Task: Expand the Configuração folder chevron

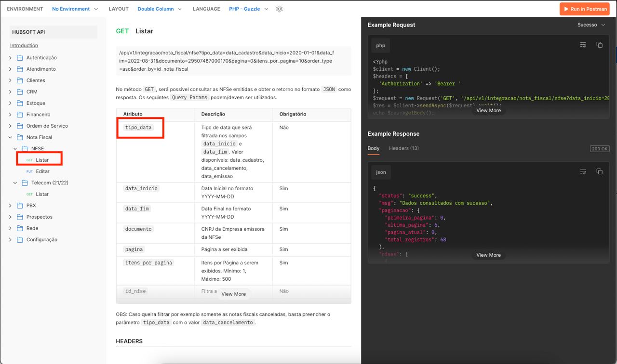Action: (x=10, y=240)
